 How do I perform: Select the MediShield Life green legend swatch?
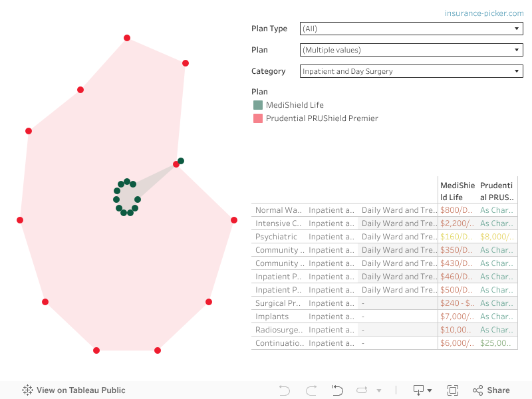pyautogui.click(x=258, y=105)
